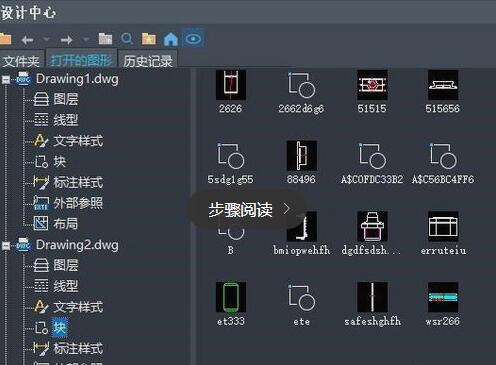
Task: Select 外部参照 under Drawing1.dwg
Action: coord(78,203)
